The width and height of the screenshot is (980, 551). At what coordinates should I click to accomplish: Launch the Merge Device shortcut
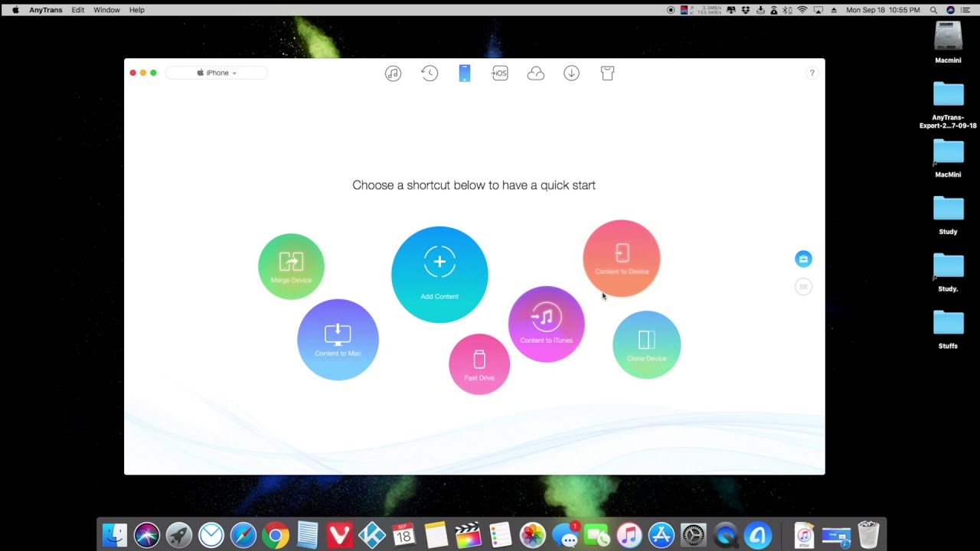pyautogui.click(x=291, y=266)
